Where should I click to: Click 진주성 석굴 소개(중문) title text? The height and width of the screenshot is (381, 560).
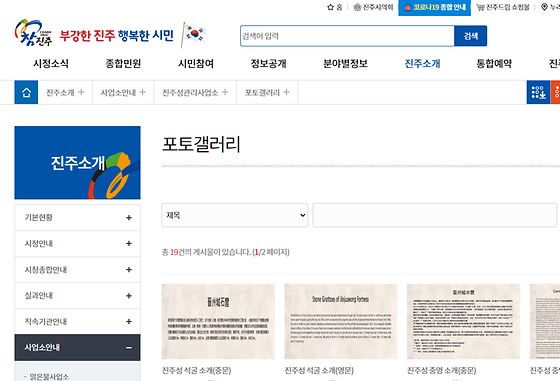(196, 371)
